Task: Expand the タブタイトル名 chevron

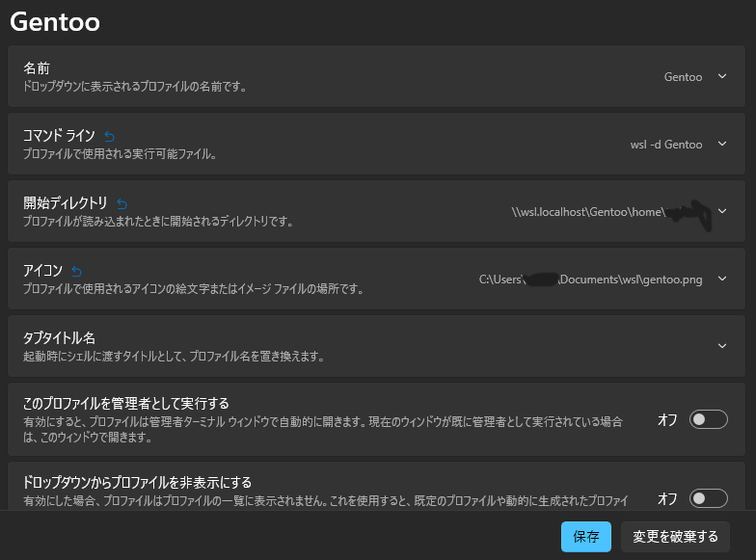Action: pos(721,346)
